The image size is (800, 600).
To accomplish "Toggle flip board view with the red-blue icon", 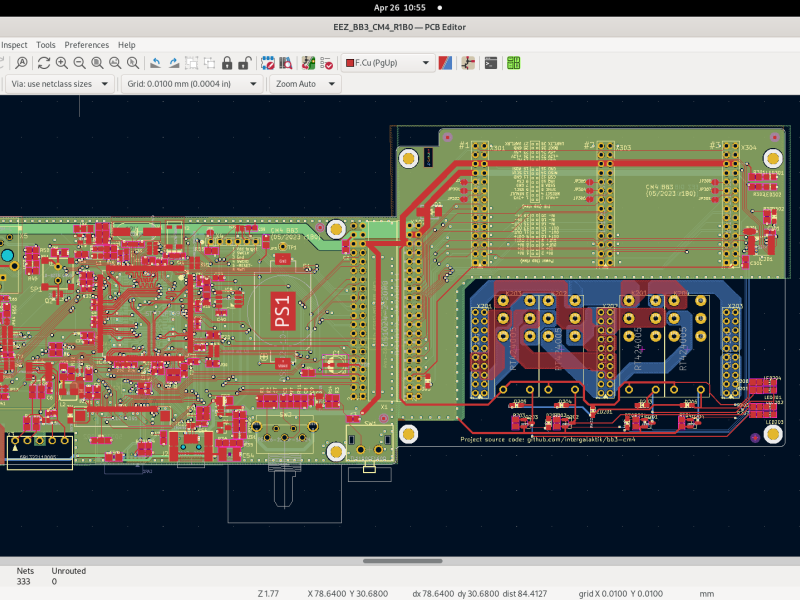I will 445,63.
